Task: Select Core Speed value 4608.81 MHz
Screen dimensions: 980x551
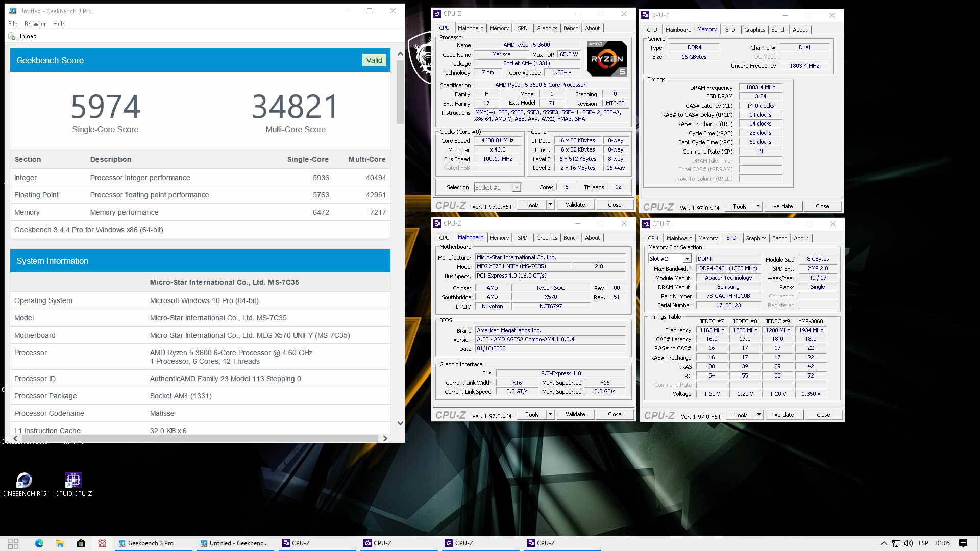Action: (498, 141)
